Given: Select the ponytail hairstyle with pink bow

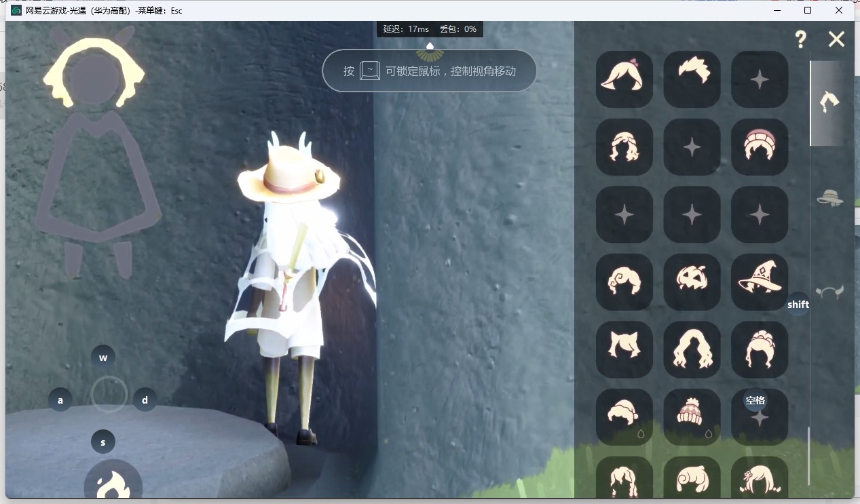Looking at the screenshot, I should point(624,79).
